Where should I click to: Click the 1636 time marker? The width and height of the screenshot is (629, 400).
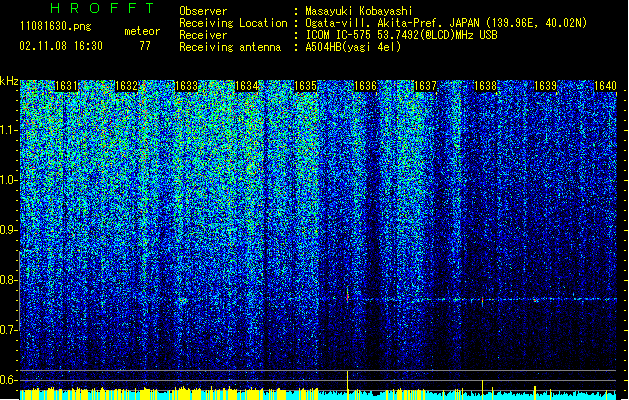pos(365,86)
